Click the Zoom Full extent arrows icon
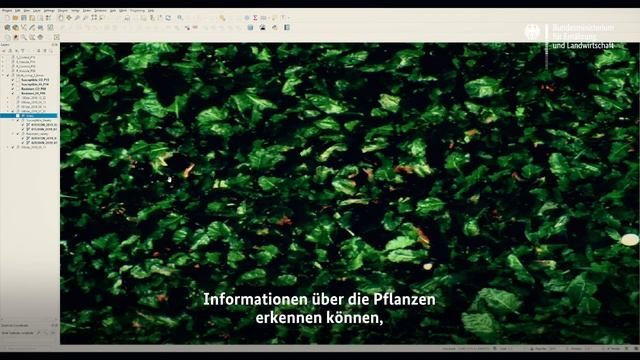Viewport: 640px width, 360px height. click(x=94, y=18)
